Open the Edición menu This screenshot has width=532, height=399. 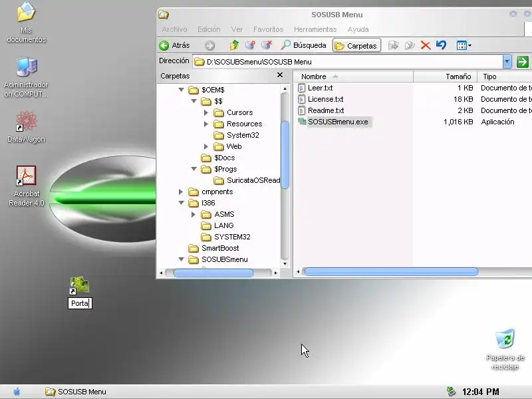209,29
